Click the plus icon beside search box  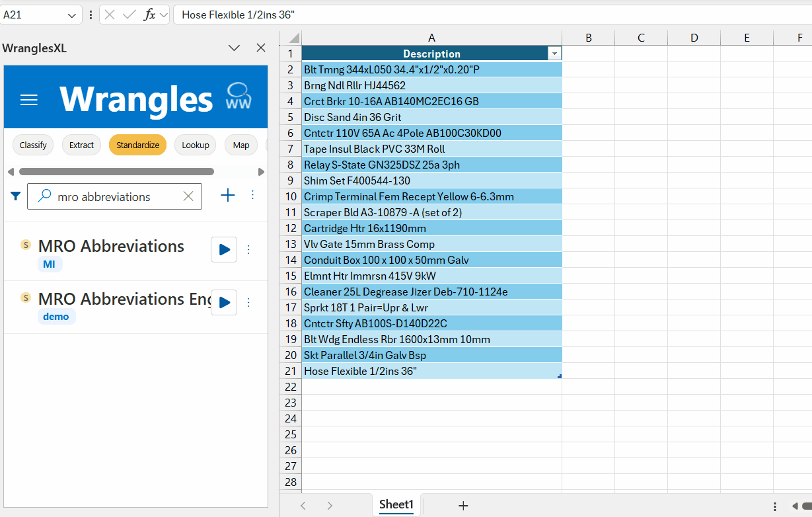coord(227,195)
